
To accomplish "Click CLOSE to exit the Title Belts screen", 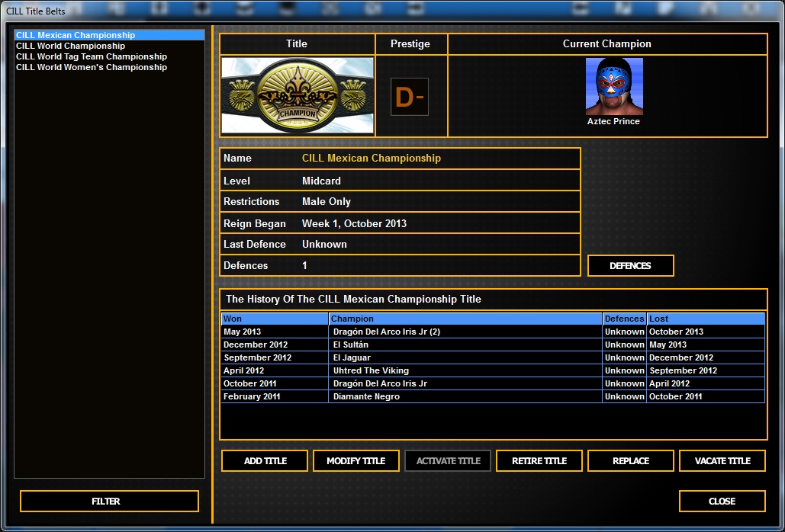I will point(722,501).
